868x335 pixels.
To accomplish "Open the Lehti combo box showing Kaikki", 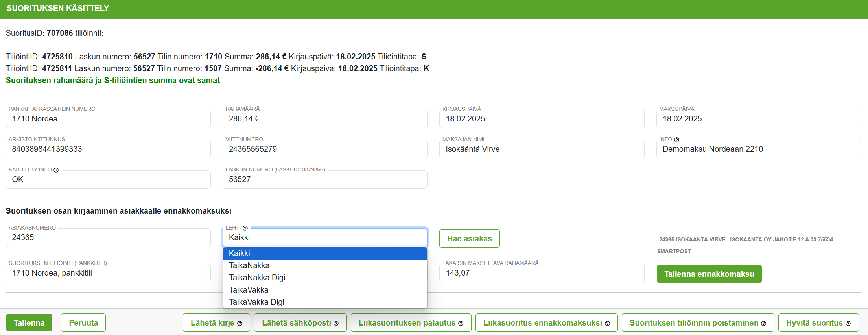I will click(x=325, y=237).
